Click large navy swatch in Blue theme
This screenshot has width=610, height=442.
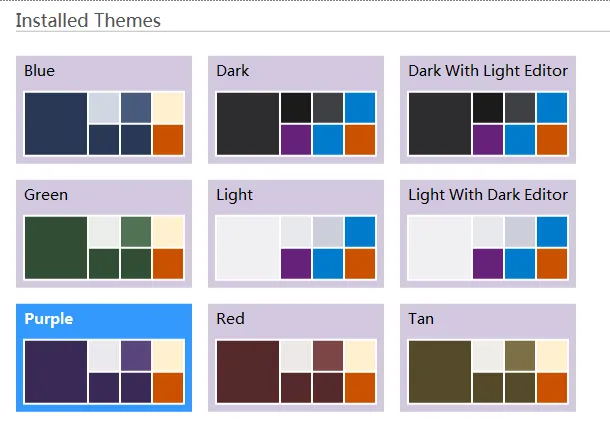tap(55, 124)
